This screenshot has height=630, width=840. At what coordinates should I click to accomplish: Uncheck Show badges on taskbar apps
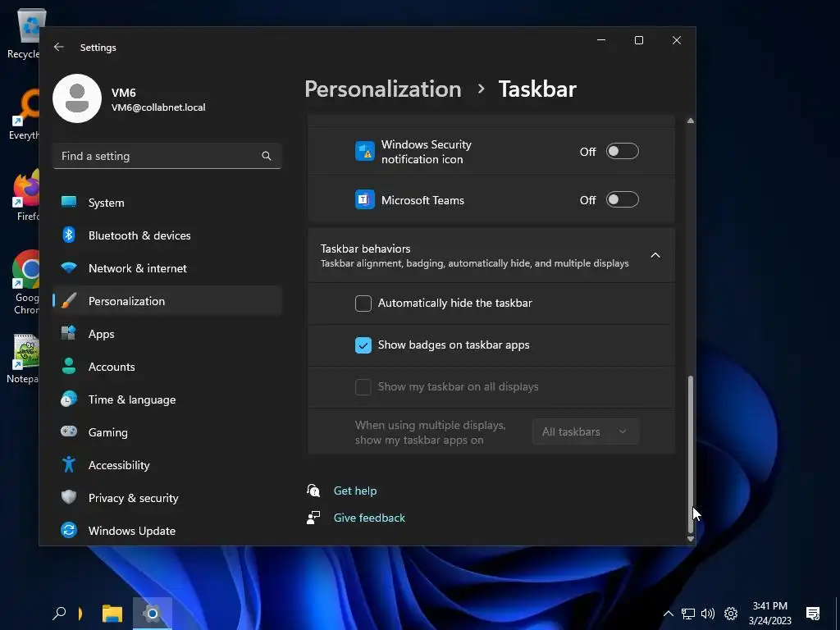click(x=363, y=345)
